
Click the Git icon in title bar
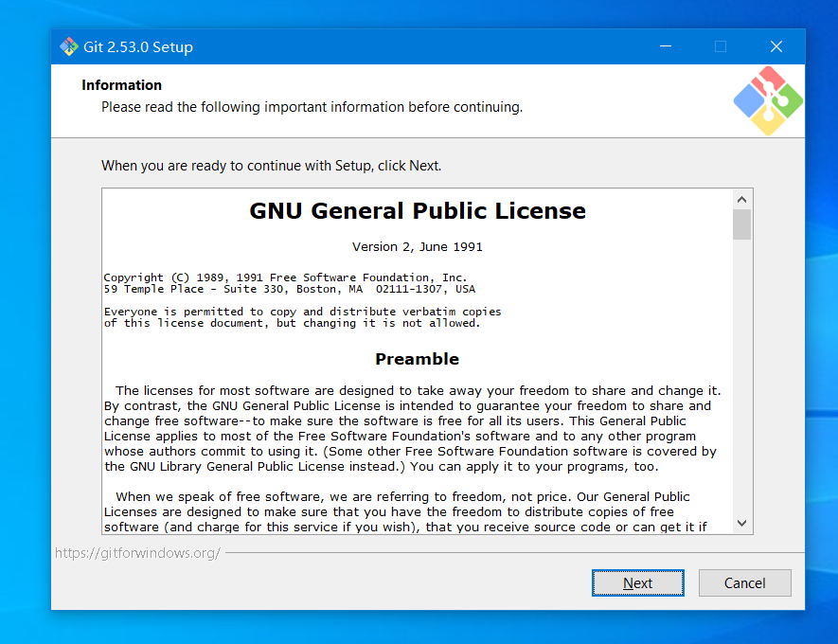coord(69,46)
